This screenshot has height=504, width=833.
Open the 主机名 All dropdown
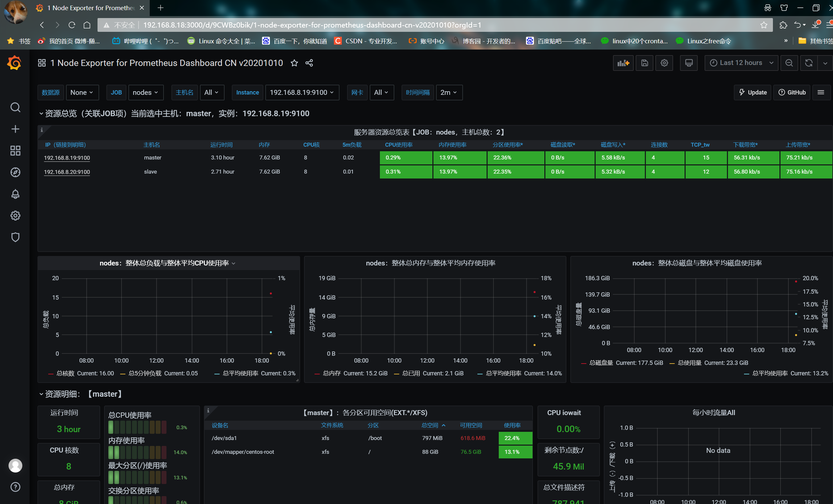coord(212,93)
